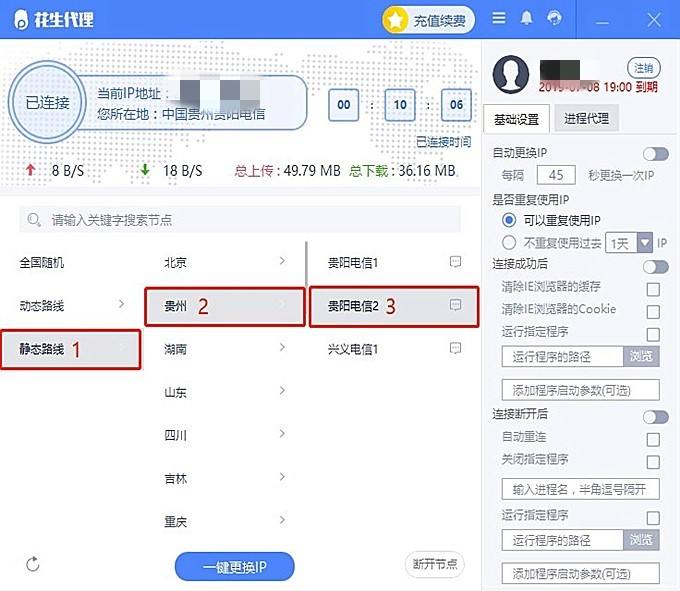Click 浏览 under 连接断开后 section

click(x=641, y=540)
